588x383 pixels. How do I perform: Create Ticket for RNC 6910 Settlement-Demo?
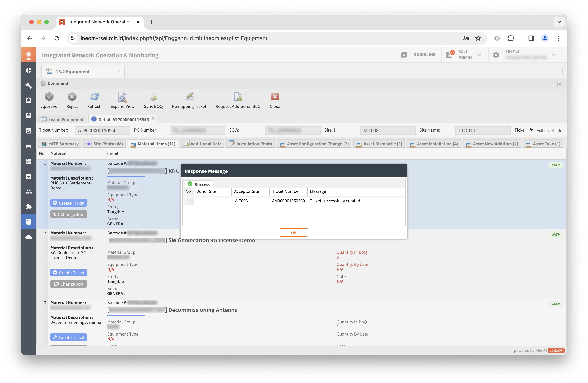click(69, 203)
